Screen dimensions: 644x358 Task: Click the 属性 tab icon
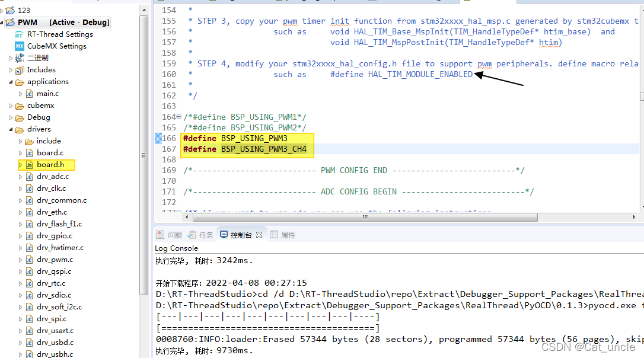[x=274, y=235]
